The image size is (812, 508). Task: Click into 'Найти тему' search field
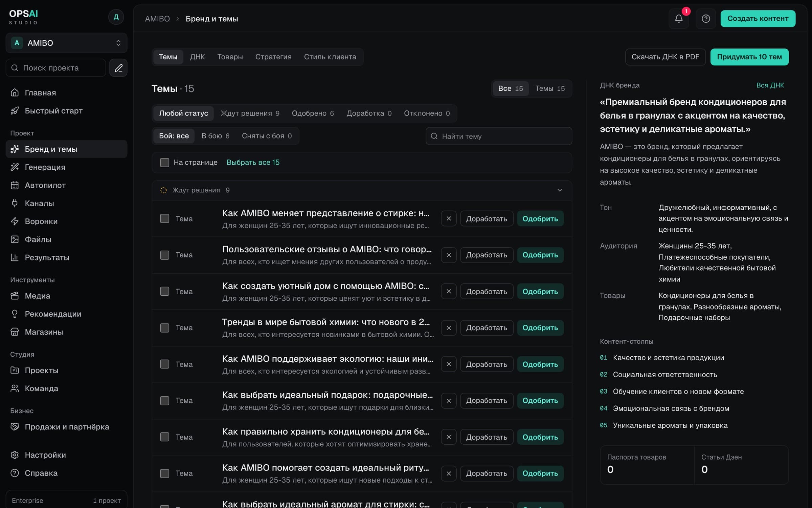click(499, 136)
